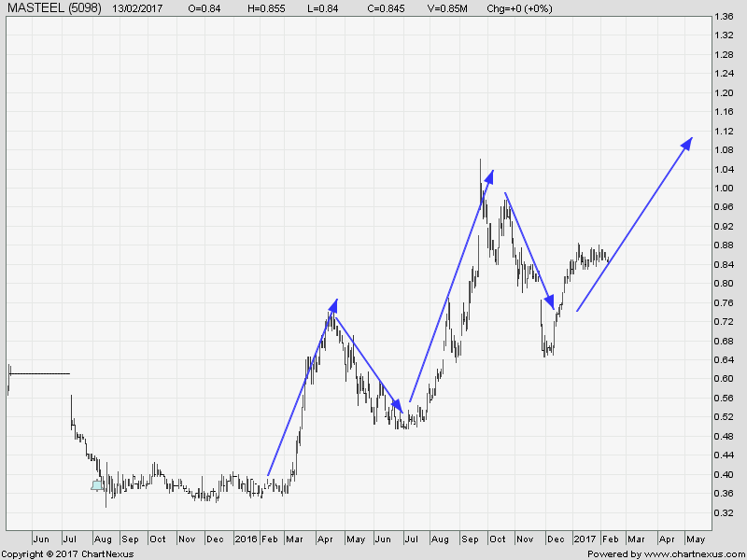Click the light-blue bell marker near Aug
This screenshot has width=747, height=560.
(97, 485)
